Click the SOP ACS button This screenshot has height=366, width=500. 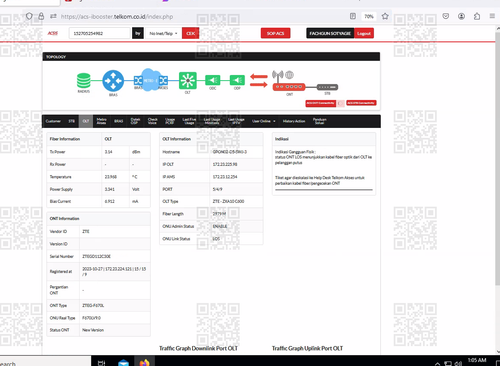[275, 33]
